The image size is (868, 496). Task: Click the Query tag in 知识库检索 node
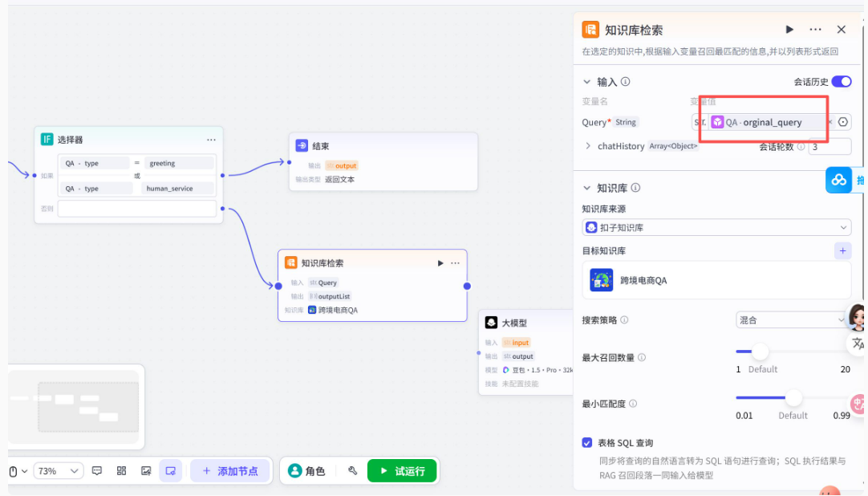tap(323, 283)
